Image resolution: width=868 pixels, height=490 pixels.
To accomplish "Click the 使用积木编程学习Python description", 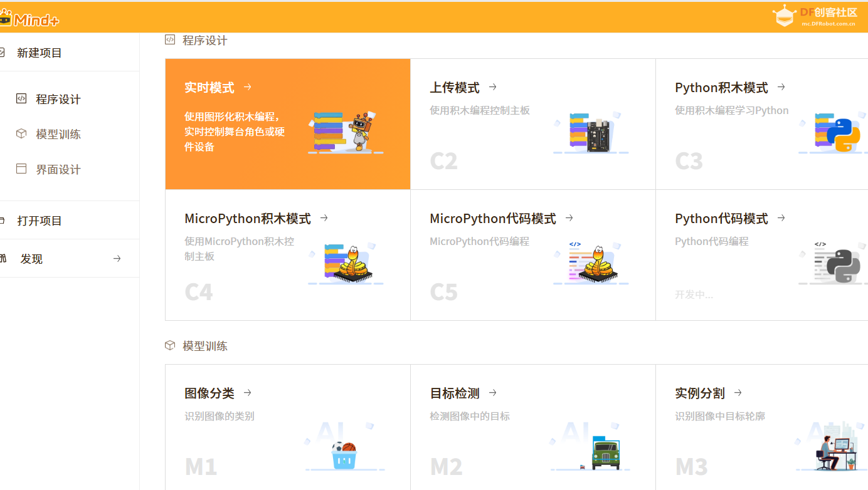I will (732, 110).
